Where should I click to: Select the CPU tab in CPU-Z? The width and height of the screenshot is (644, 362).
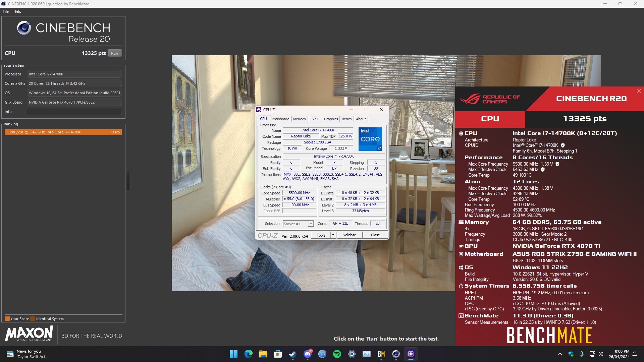(x=263, y=119)
